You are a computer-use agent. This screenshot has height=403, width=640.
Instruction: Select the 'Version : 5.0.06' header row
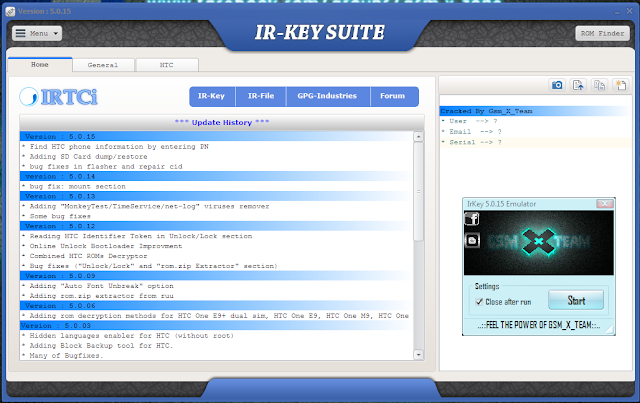tap(216, 306)
